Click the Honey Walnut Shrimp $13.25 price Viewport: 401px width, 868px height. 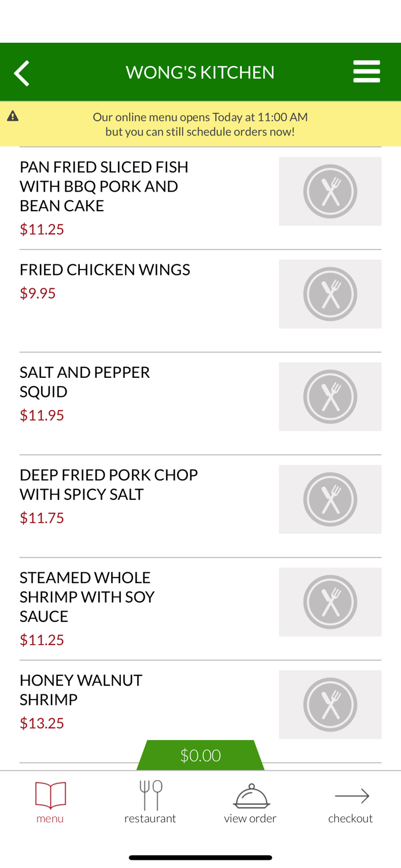pyautogui.click(x=42, y=723)
